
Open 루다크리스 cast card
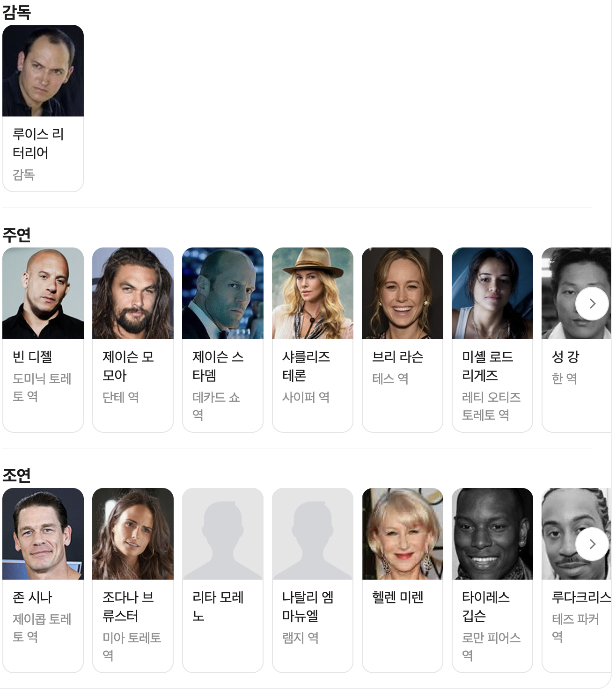click(577, 580)
